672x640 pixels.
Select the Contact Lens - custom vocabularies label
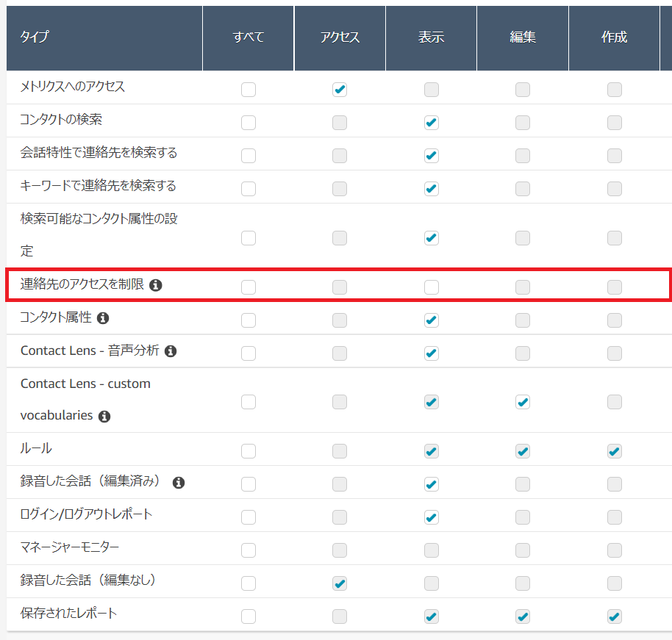tap(85, 399)
